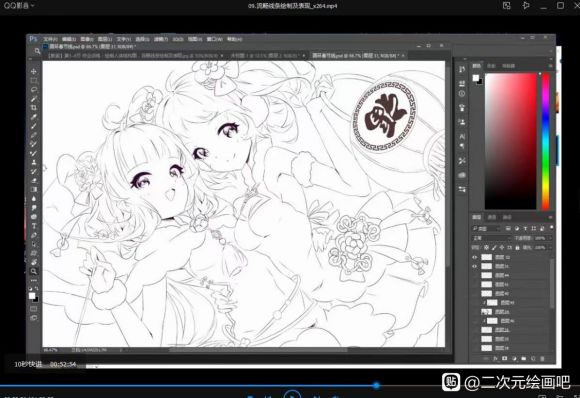The image size is (580, 398).
Task: Select the Crop tool
Action: click(x=34, y=108)
